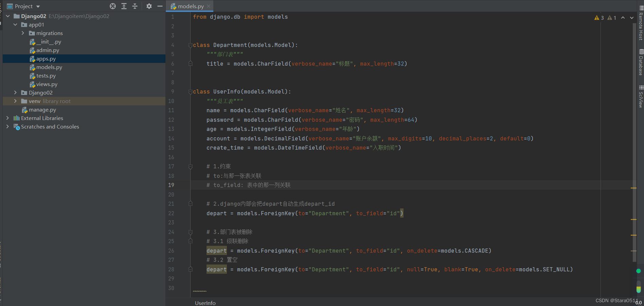
Task: Expand the migrations folder
Action: (x=23, y=33)
